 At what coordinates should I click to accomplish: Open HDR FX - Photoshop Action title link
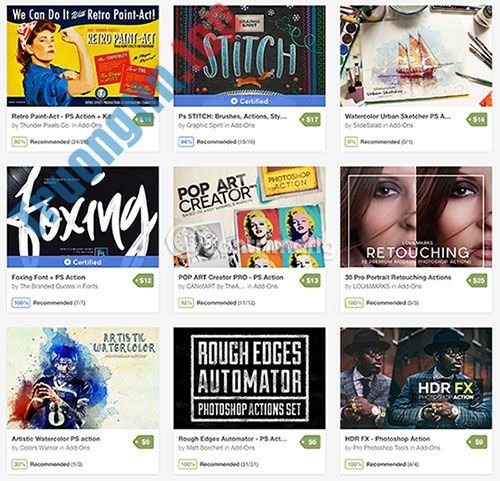(387, 439)
